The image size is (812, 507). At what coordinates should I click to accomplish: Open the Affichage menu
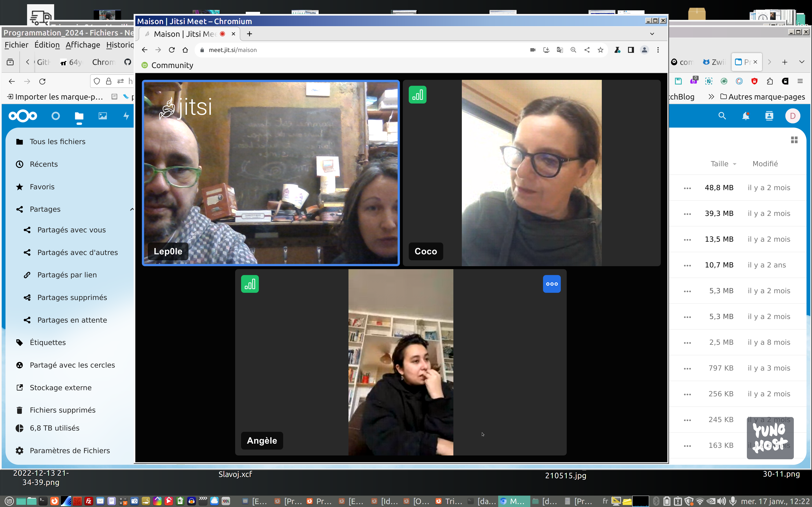pyautogui.click(x=82, y=45)
